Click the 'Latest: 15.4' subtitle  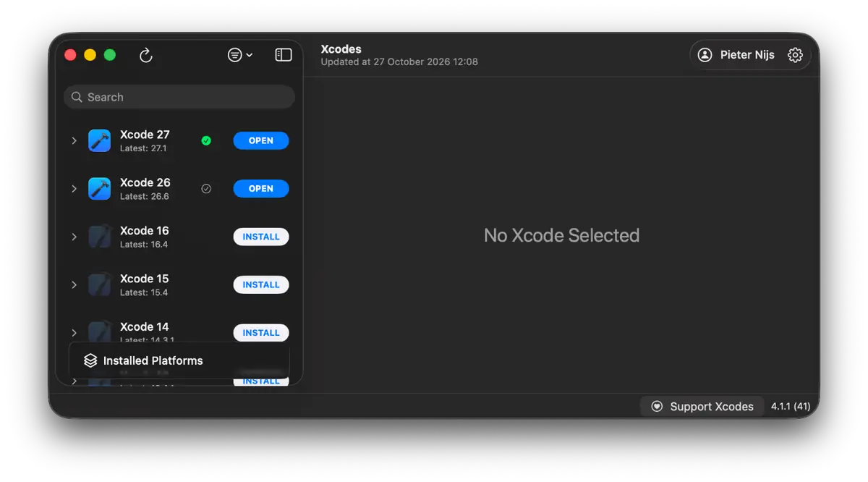(x=144, y=292)
